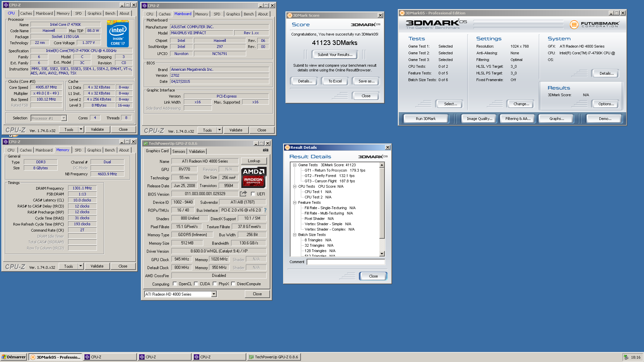Open Bench tab in top-left CPU-Z window
Viewport: 644px width, 362px height.
[110, 13]
